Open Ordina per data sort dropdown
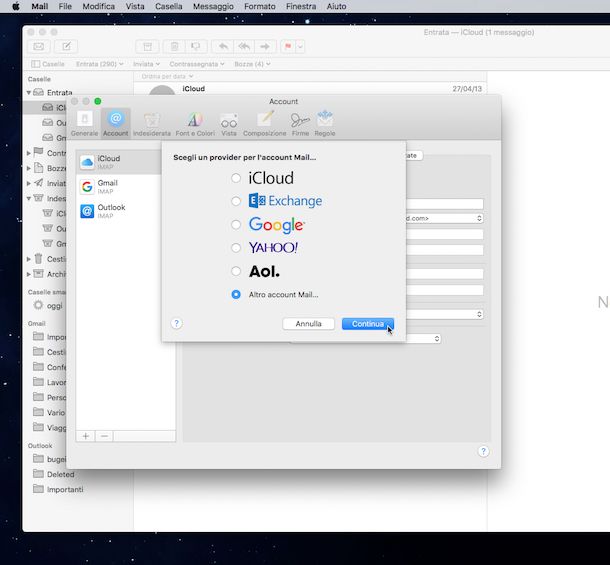The image size is (610, 565). (x=167, y=76)
